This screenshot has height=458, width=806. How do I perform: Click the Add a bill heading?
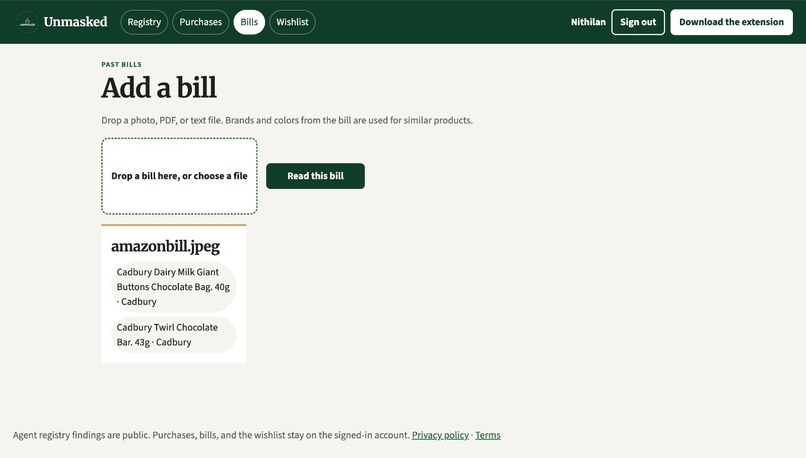pyautogui.click(x=159, y=87)
